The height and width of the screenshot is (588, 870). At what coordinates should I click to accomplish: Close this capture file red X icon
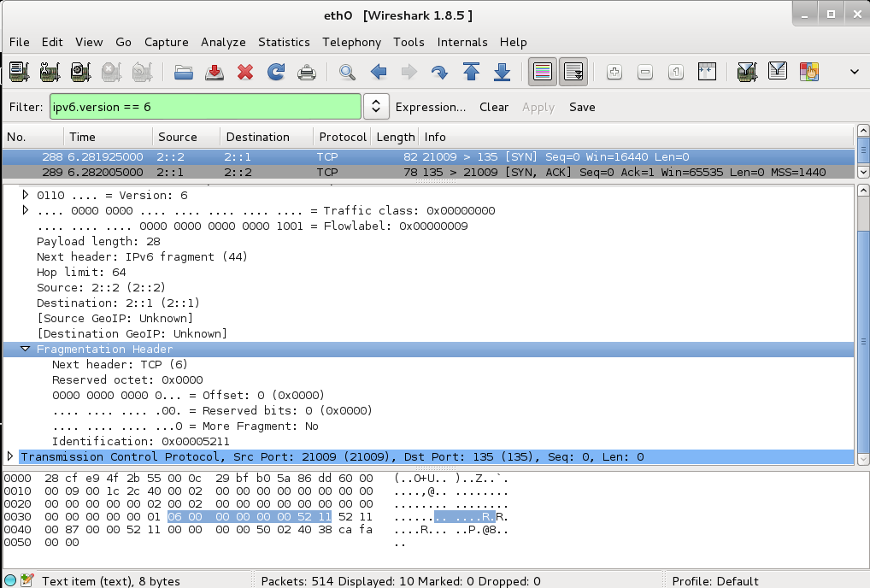245,72
